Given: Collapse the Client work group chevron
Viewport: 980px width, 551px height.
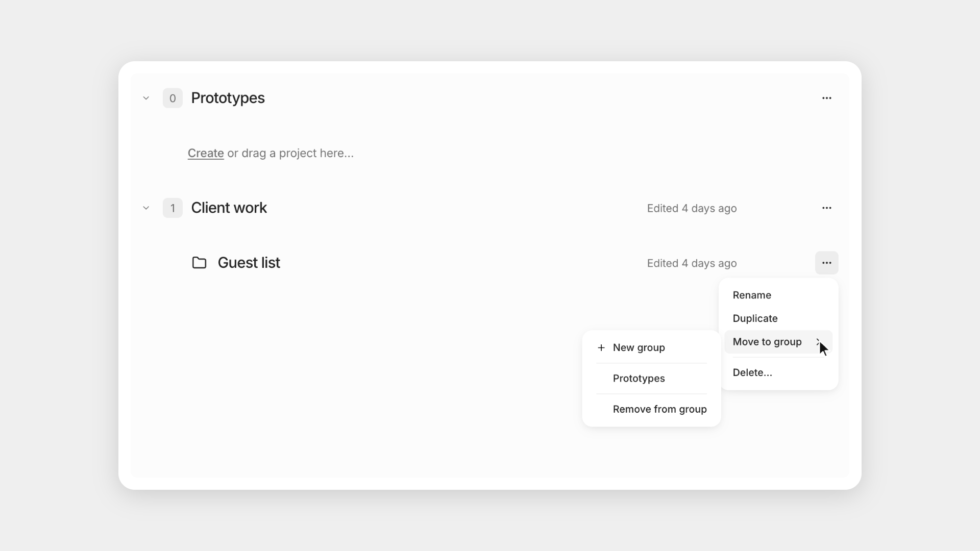Looking at the screenshot, I should tap(146, 208).
